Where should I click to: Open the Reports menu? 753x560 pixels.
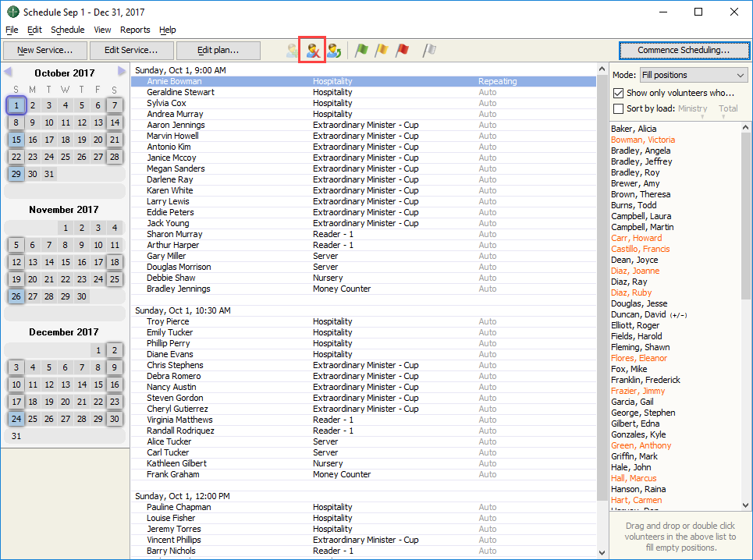point(135,30)
